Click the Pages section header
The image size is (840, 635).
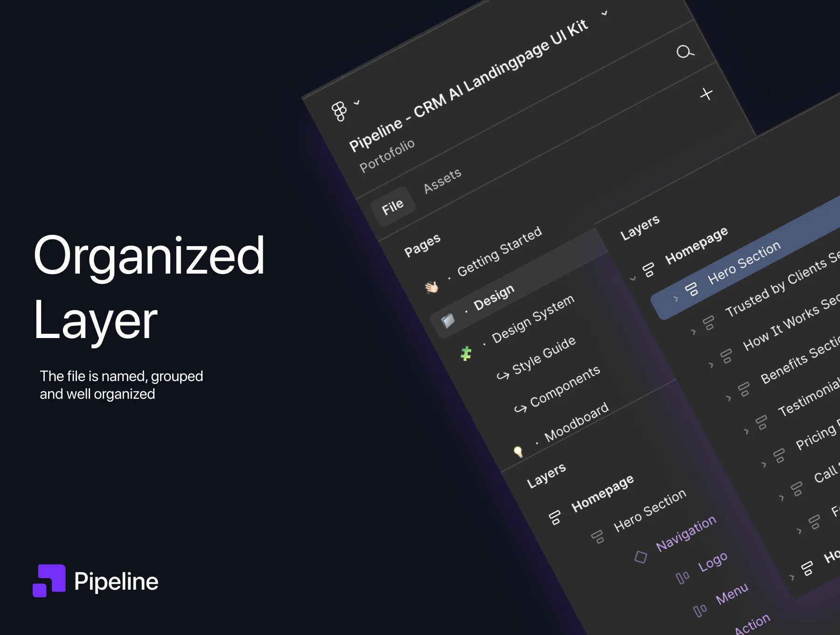422,245
